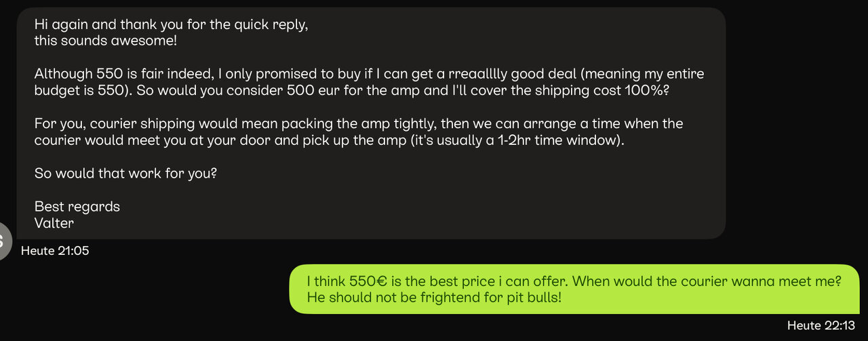Click the "So would that work for you?" line

pos(125,173)
